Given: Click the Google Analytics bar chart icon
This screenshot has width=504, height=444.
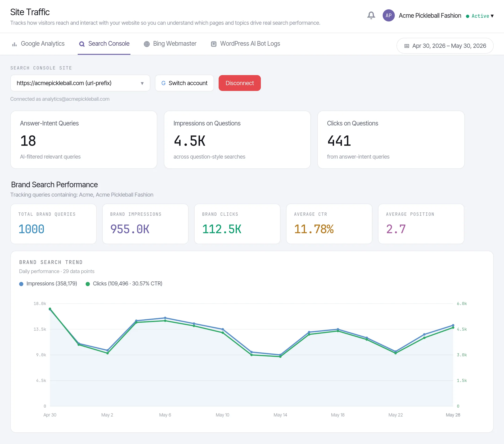Looking at the screenshot, I should tap(14, 44).
